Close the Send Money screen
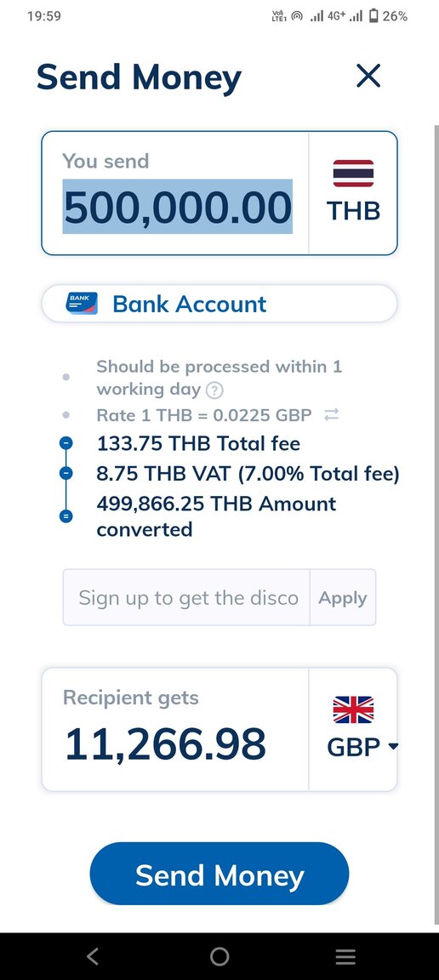This screenshot has width=439, height=980. click(x=368, y=76)
